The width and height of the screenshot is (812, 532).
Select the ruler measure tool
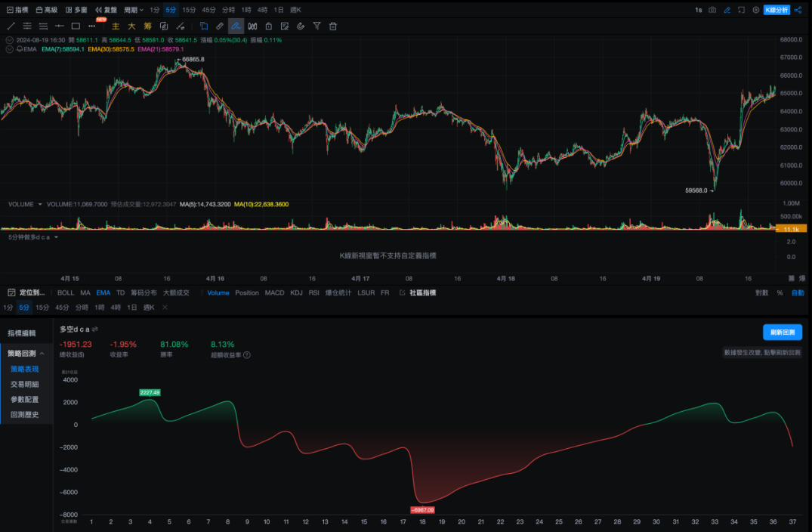pos(220,26)
